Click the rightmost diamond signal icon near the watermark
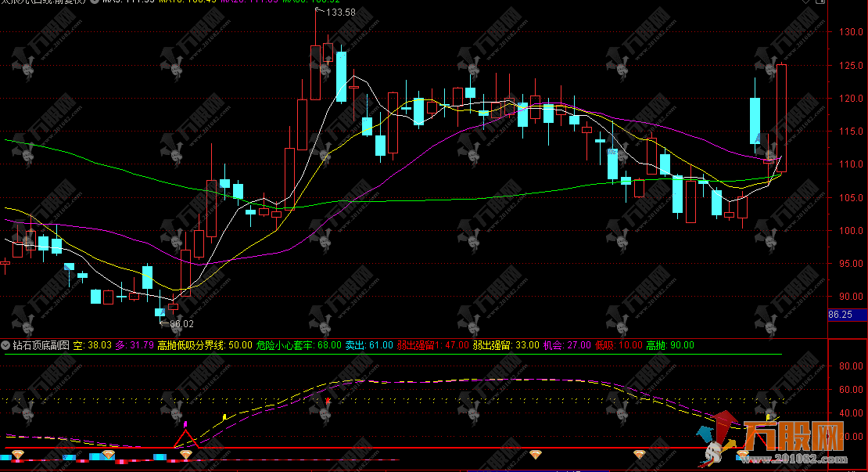The height and width of the screenshot is (472, 868). [742, 455]
